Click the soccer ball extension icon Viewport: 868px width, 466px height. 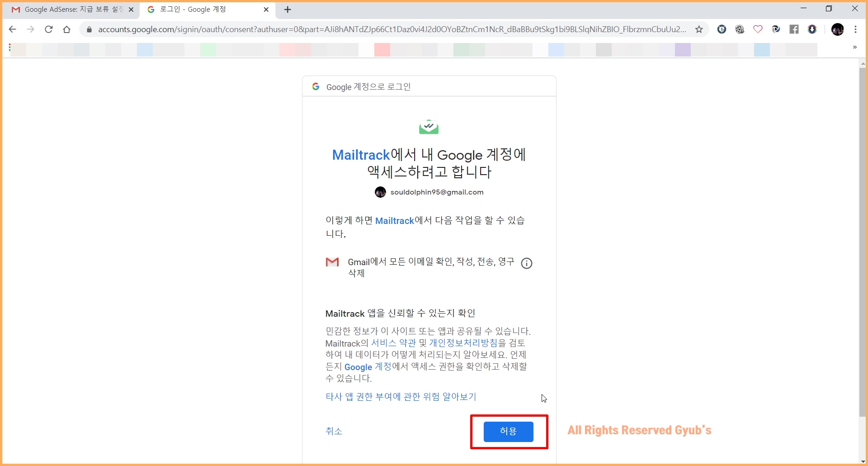point(740,29)
